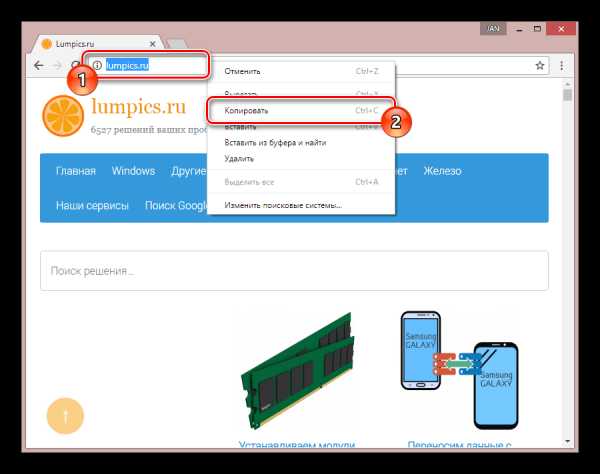
Task: Click the site info icon in address bar
Action: pos(98,65)
